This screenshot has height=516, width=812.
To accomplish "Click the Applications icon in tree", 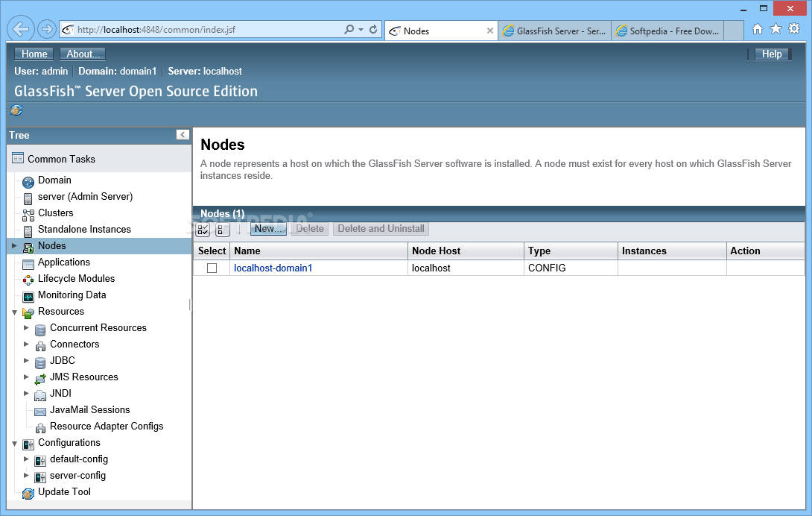I will pos(28,264).
